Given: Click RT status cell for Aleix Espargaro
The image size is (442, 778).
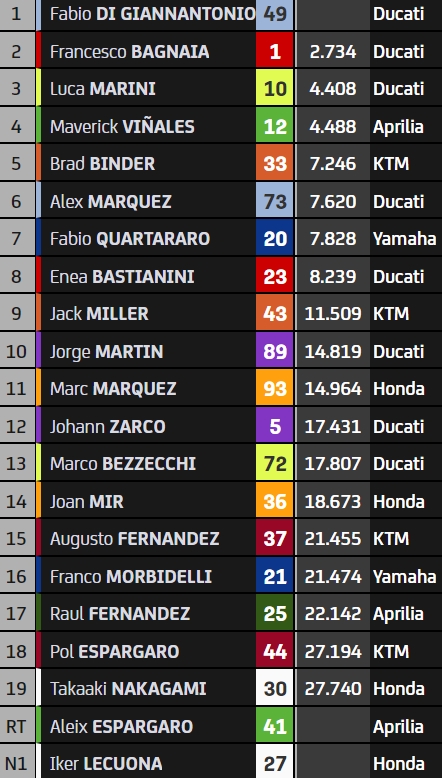Looking at the screenshot, I should click(x=17, y=726).
